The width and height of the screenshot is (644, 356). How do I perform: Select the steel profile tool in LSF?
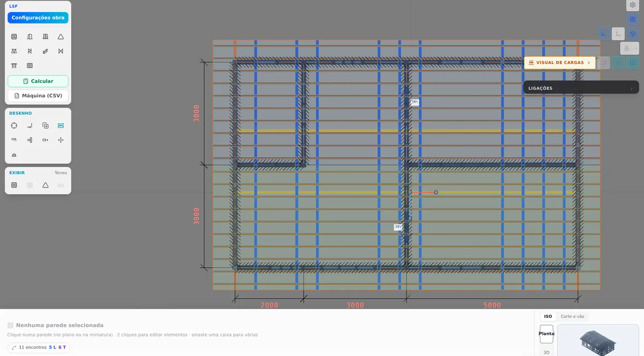pyautogui.click(x=46, y=51)
